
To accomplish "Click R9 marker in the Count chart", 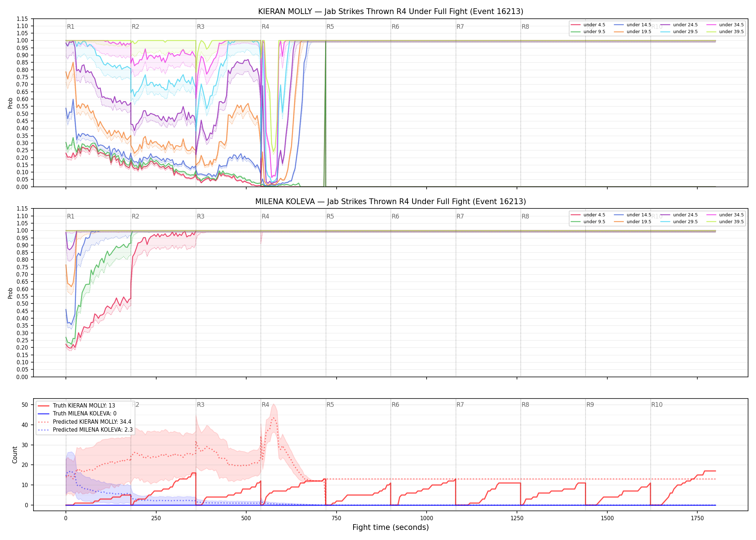I will pos(590,405).
